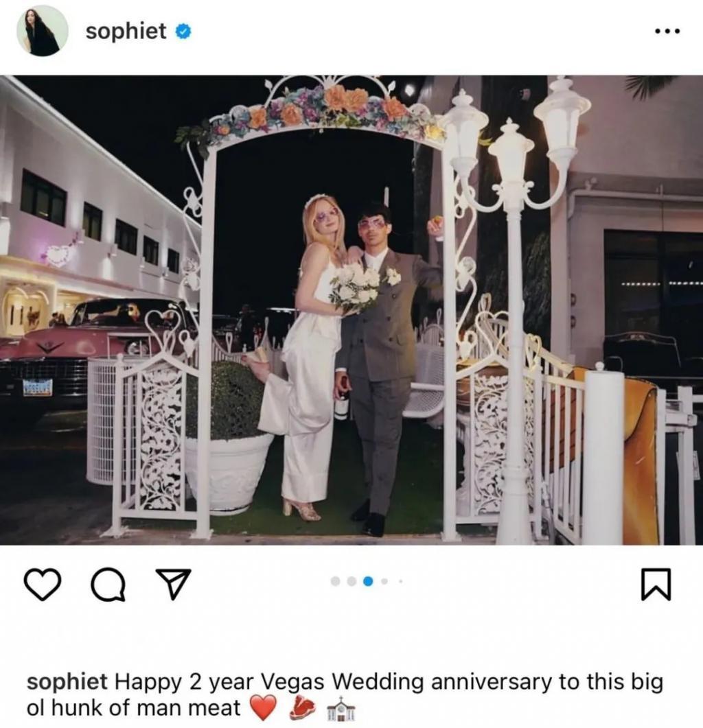Open comments via the speech bubble icon
Image resolution: width=703 pixels, height=728 pixels.
pyautogui.click(x=108, y=584)
